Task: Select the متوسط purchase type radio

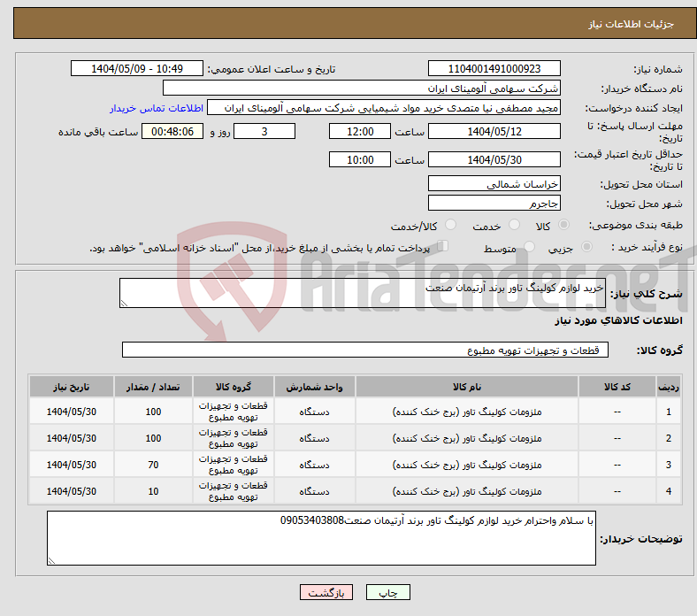Action: [x=530, y=246]
